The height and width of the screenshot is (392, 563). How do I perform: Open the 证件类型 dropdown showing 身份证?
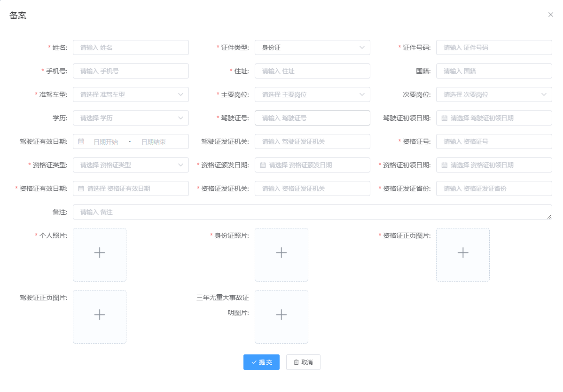tap(312, 47)
